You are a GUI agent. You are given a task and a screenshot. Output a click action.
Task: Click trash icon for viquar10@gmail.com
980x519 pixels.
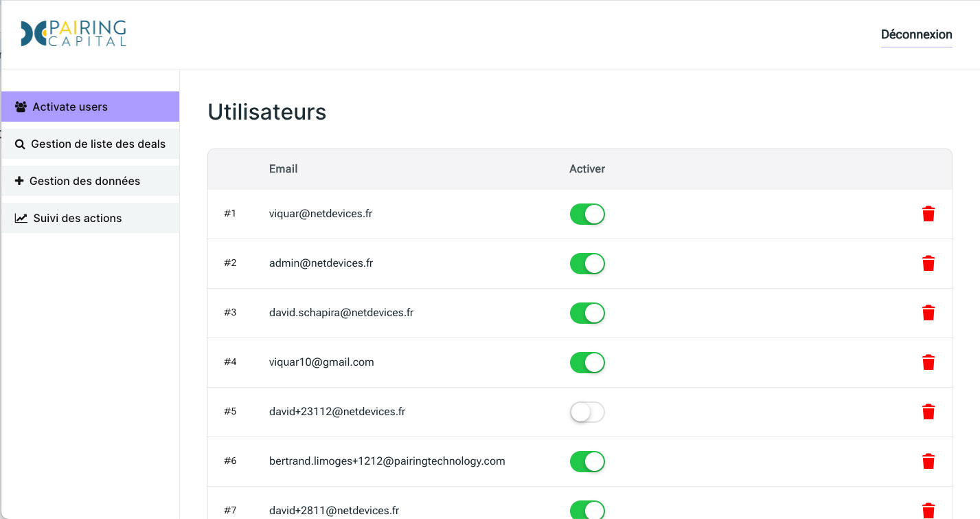tap(928, 362)
